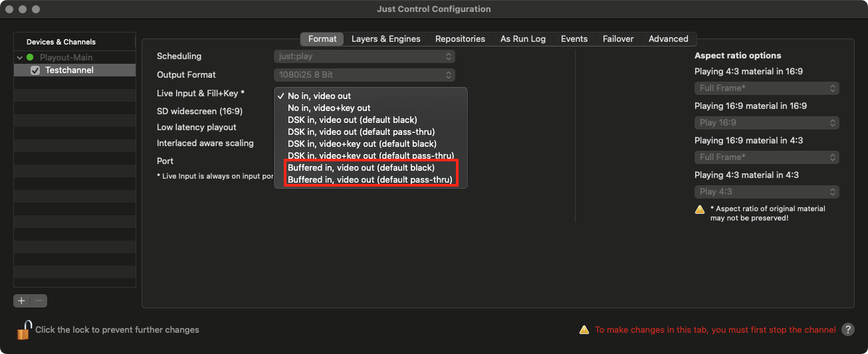Image resolution: width=868 pixels, height=354 pixels.
Task: Open the Scheduling just:play dropdown
Action: [x=364, y=56]
